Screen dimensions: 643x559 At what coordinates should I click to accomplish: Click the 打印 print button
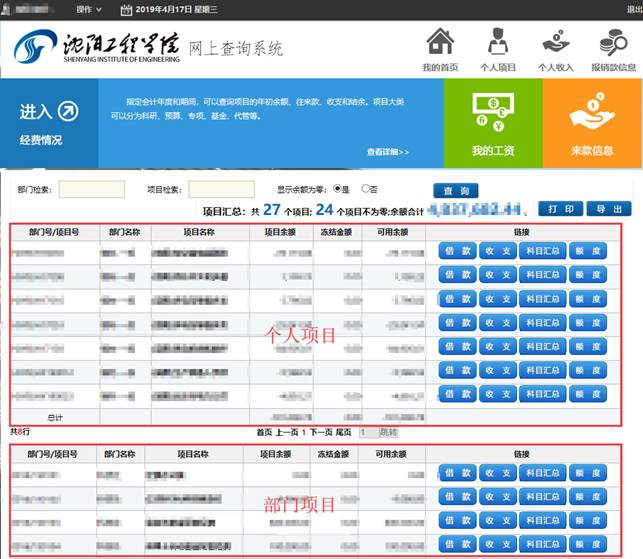pyautogui.click(x=560, y=209)
